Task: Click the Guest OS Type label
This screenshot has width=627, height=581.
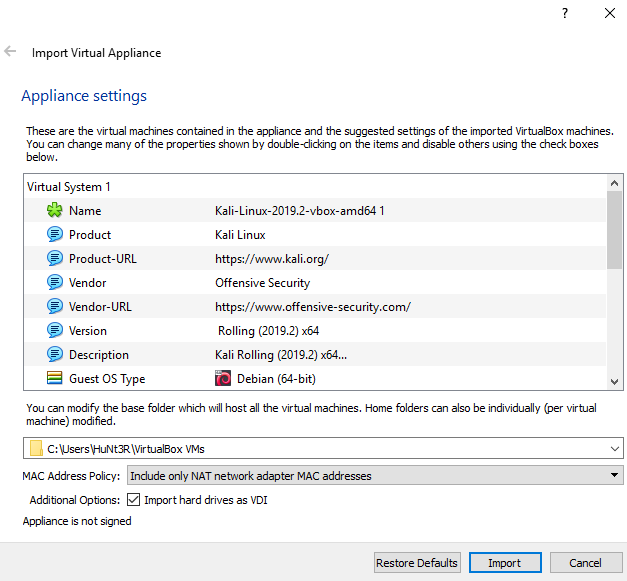Action: pos(107,379)
